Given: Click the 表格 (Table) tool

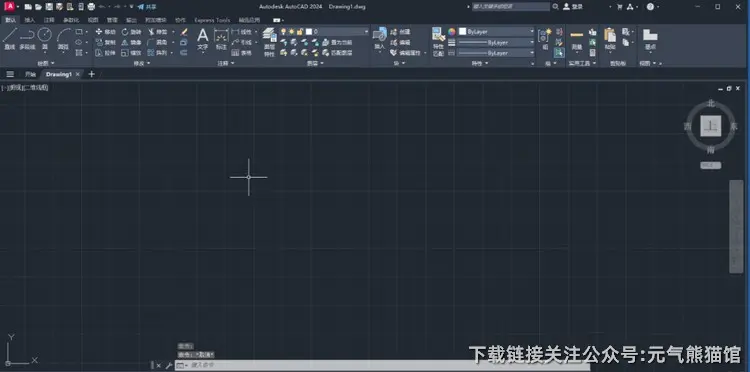Looking at the screenshot, I should (242, 53).
